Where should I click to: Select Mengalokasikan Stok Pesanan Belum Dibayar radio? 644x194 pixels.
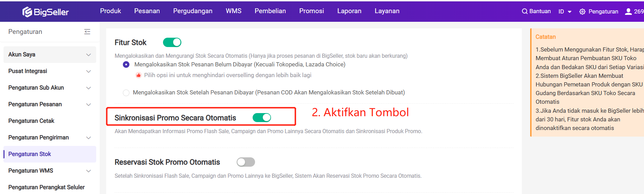point(126,65)
